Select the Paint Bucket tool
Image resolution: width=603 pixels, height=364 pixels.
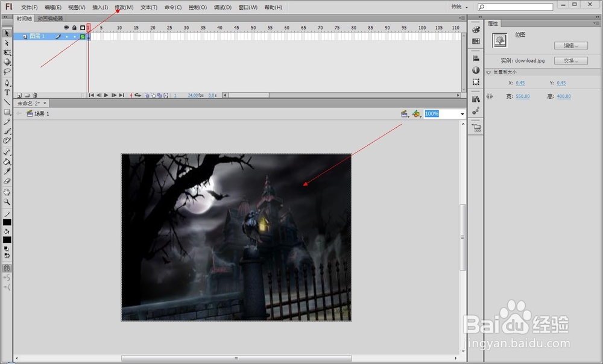[x=7, y=162]
